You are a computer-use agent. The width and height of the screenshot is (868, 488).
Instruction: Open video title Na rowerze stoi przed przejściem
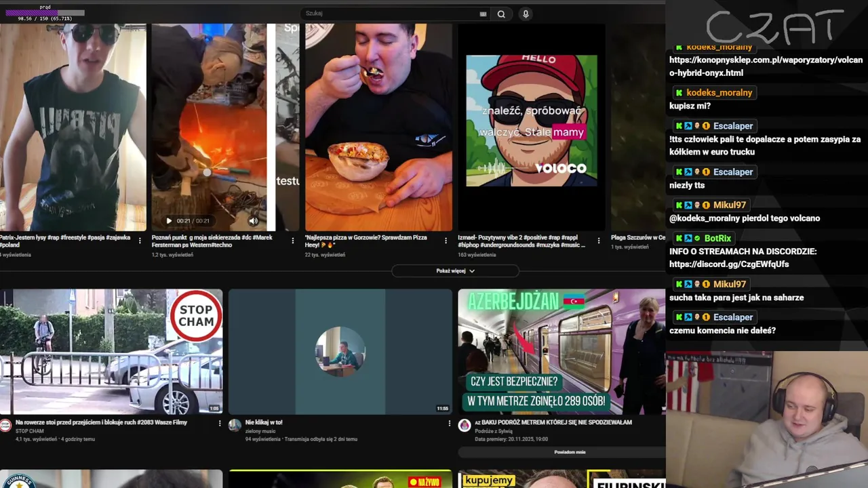[101, 422]
